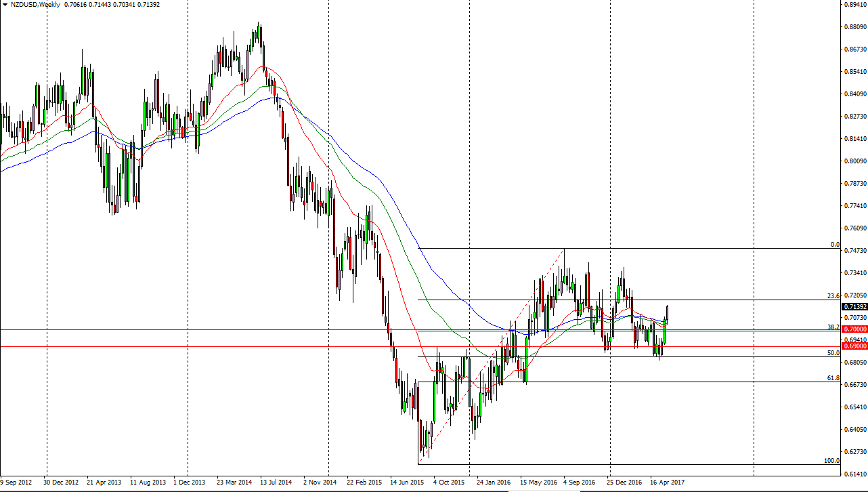868x492 pixels.
Task: Click the 9 Sep 2012 date label
Action: [x=16, y=483]
